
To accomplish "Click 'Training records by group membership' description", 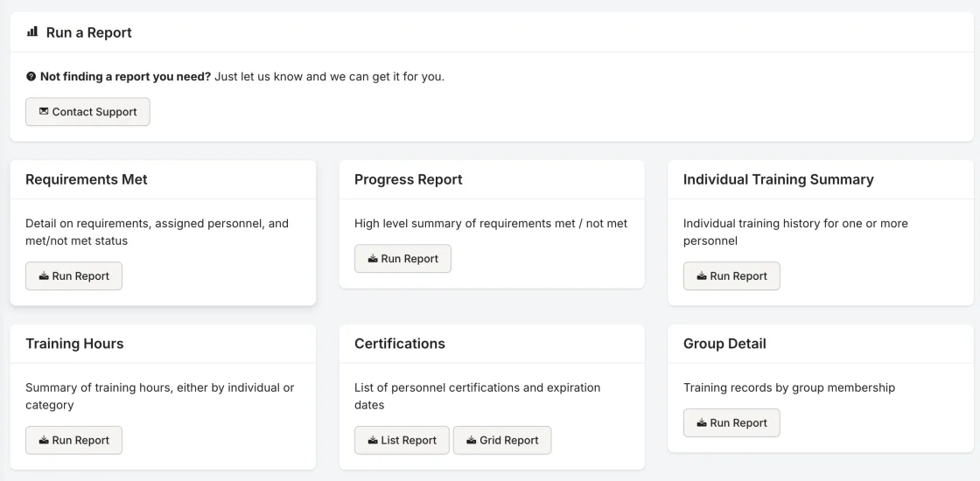I will (x=788, y=387).
